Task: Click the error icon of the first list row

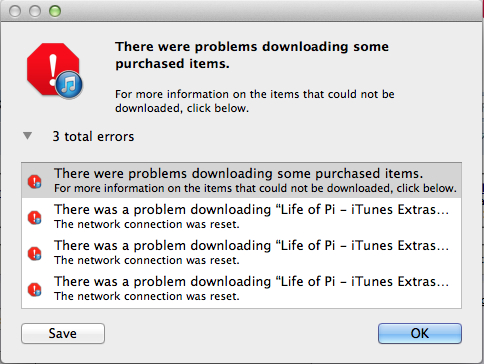Action: 35,181
